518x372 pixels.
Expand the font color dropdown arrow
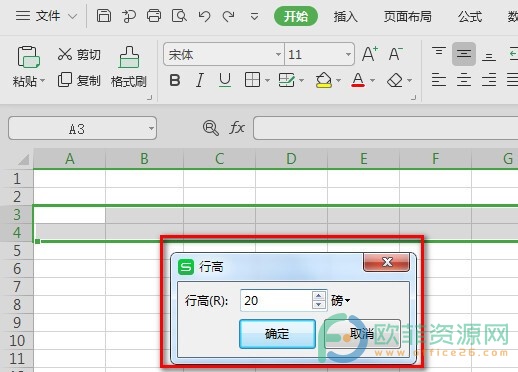373,80
